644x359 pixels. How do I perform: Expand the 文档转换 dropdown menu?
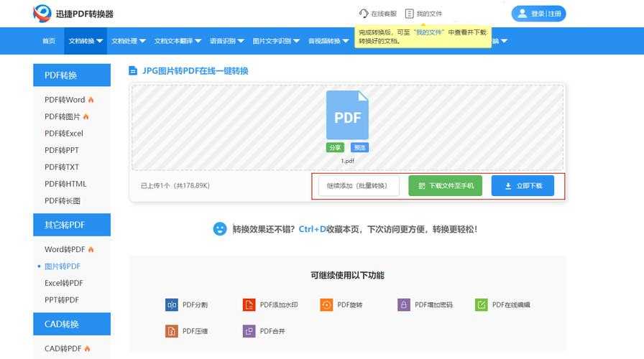[86, 41]
